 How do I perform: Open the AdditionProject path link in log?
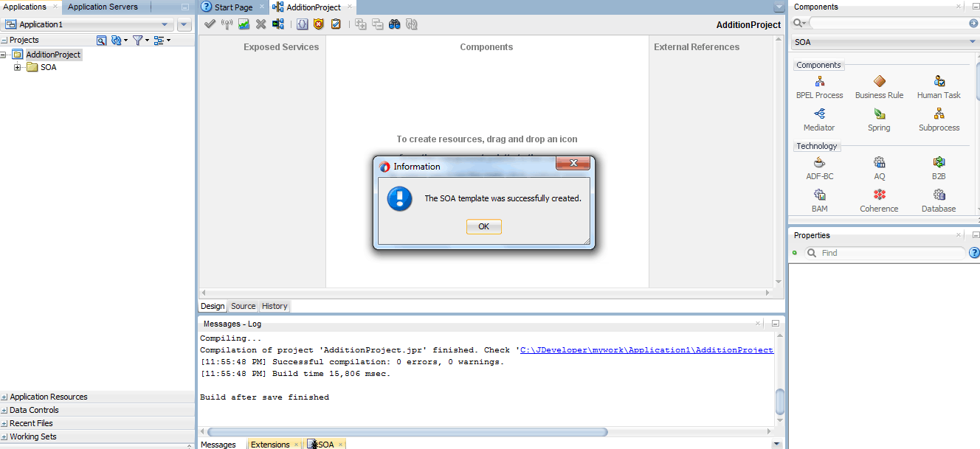click(646, 350)
